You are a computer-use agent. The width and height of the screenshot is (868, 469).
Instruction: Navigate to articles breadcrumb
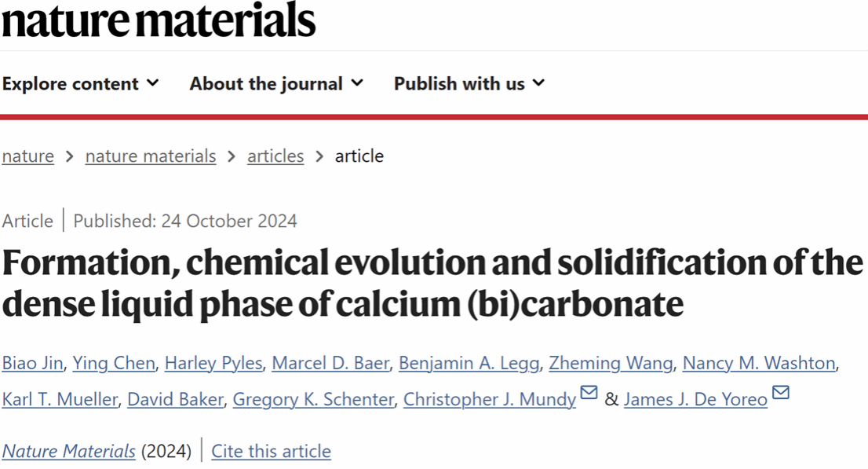coord(275,156)
